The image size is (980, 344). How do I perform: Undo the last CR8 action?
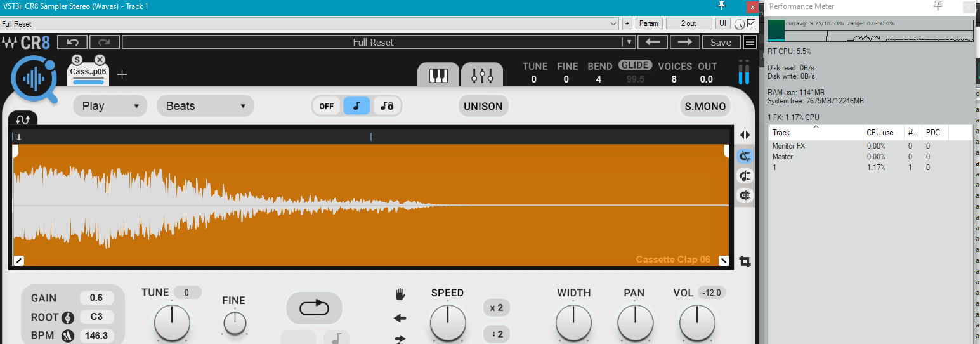point(72,42)
